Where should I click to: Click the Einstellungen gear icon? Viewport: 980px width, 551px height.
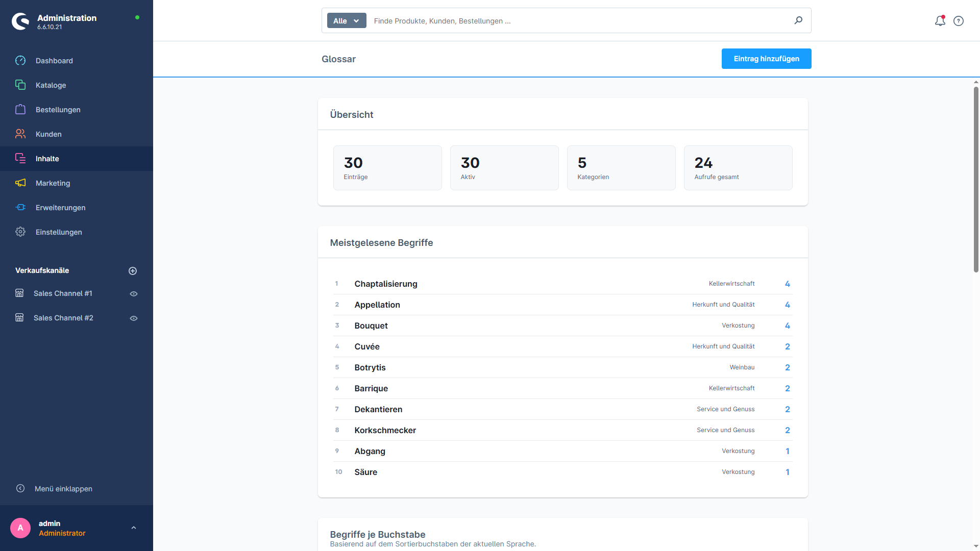click(x=20, y=232)
